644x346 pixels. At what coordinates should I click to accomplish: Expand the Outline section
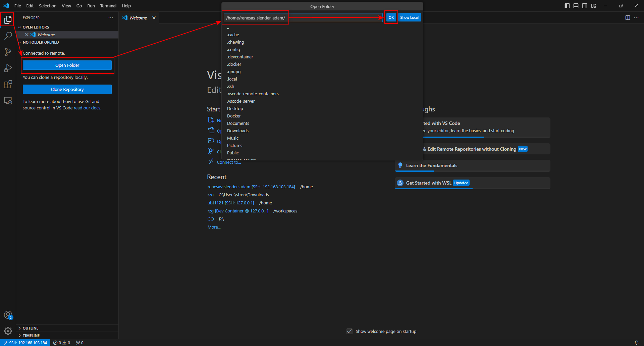pyautogui.click(x=67, y=328)
